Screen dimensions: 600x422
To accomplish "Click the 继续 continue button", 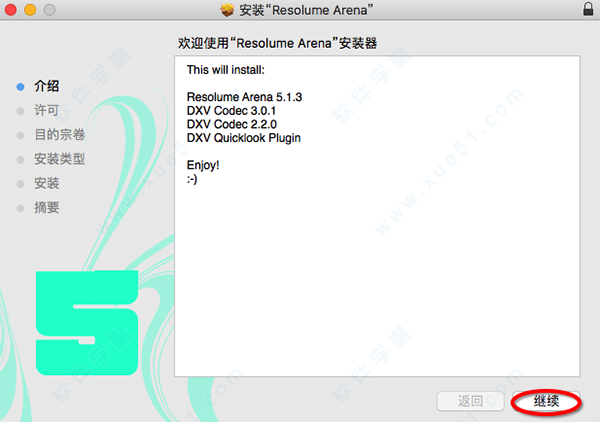I will pos(546,401).
